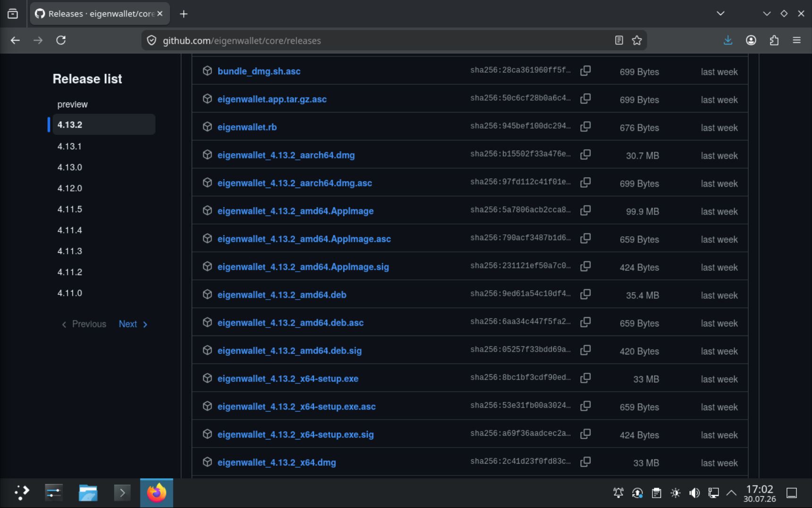This screenshot has width=812, height=508.
Task: Reload the GitHub releases page
Action: click(61, 40)
